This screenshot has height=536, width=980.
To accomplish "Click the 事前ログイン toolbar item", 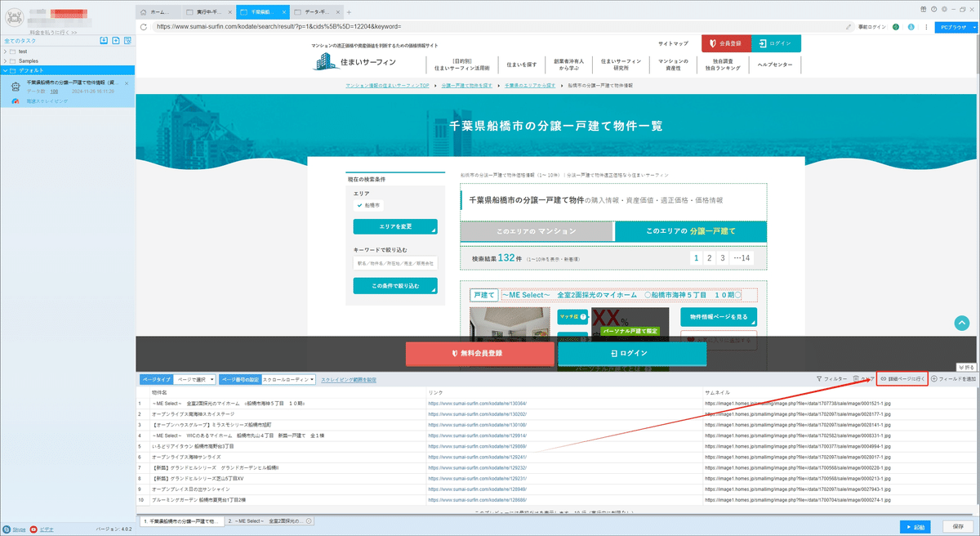I will pos(871,27).
